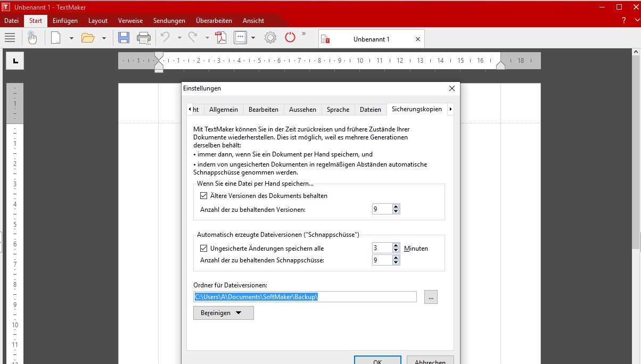Open the hamburger menu in the toolbar
Screen dimensions: 641x364
(10, 38)
